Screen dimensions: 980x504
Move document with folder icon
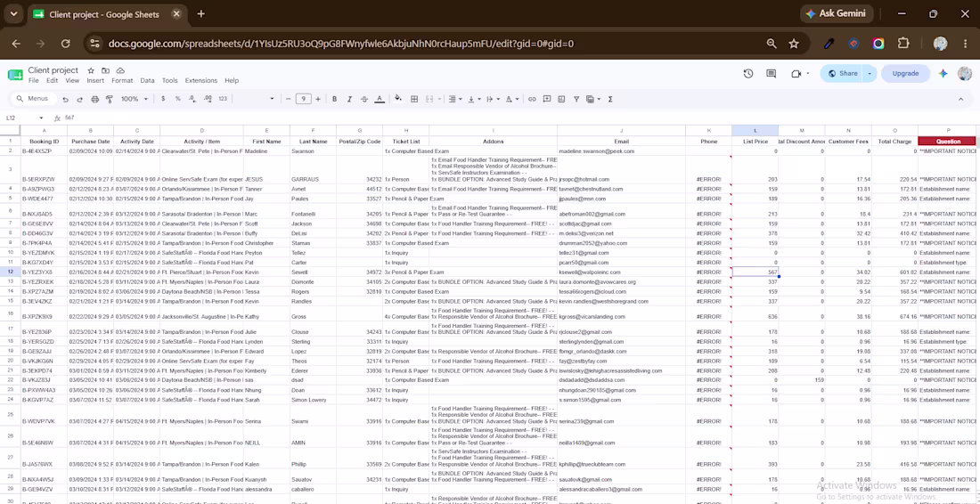pyautogui.click(x=106, y=70)
